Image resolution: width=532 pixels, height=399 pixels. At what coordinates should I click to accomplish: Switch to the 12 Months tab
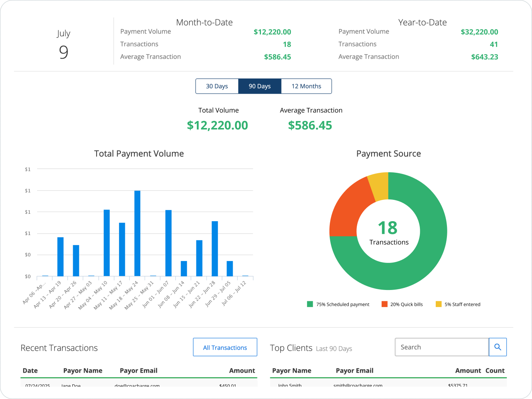pos(306,86)
